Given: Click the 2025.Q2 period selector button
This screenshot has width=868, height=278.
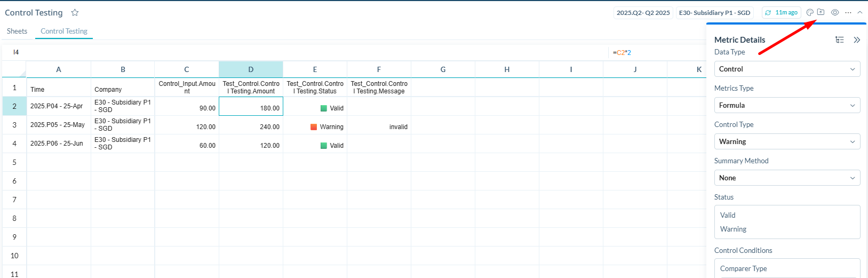Looking at the screenshot, I should [x=643, y=13].
